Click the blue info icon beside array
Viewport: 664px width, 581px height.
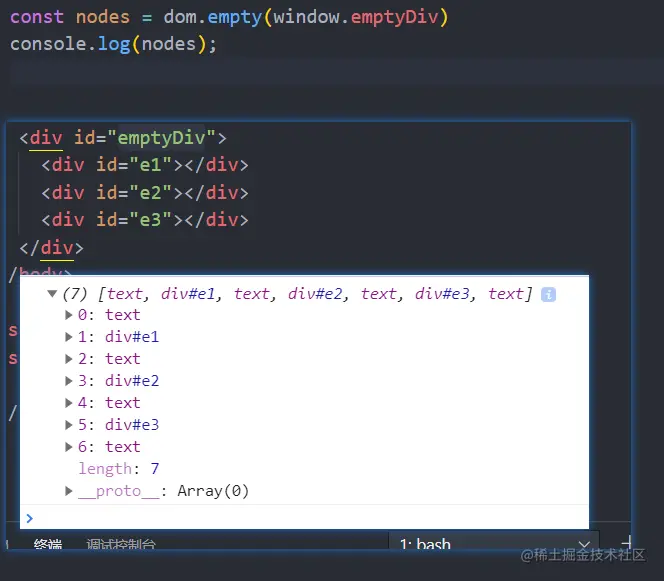tap(548, 294)
